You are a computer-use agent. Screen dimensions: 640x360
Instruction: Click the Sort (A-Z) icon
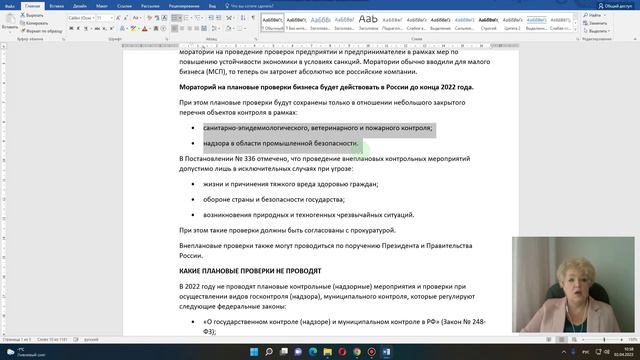(243, 18)
